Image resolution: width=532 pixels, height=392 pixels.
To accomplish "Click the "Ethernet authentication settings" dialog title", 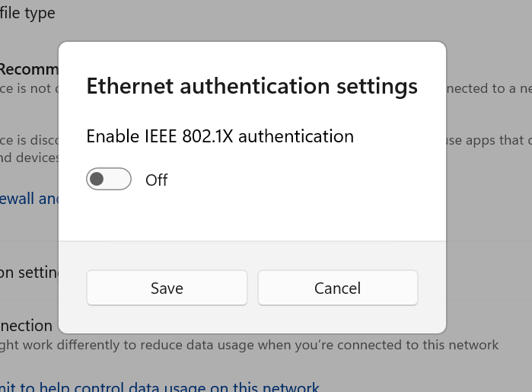I will [252, 86].
